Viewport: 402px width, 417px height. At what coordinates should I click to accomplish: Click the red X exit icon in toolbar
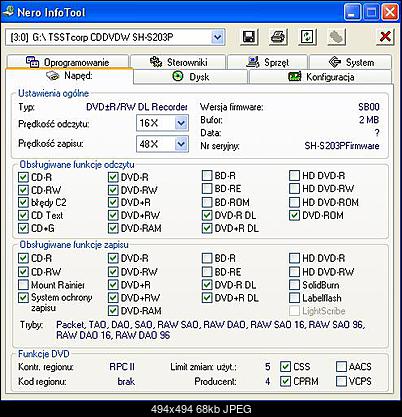tap(385, 37)
